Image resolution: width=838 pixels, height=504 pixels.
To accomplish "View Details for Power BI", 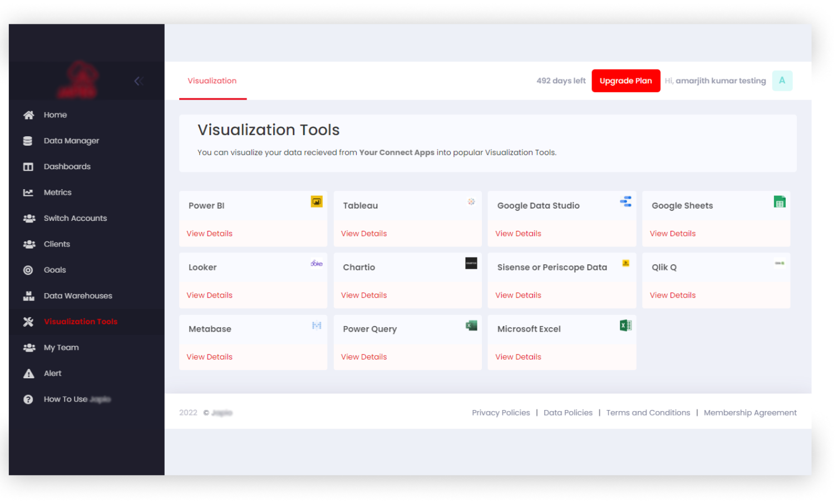I will coord(209,234).
